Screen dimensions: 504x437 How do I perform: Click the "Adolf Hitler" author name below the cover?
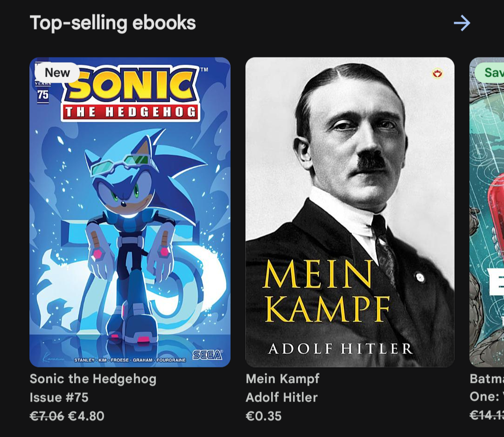click(281, 397)
